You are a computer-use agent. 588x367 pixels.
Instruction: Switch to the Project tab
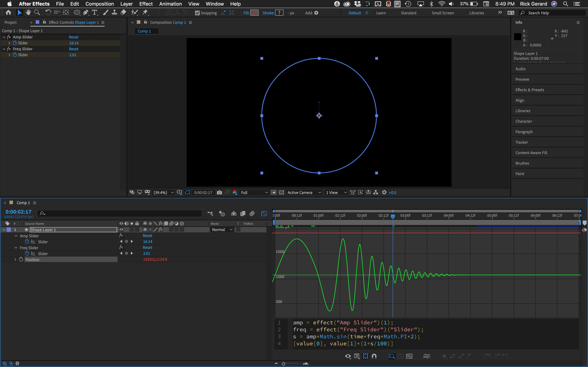(10, 22)
